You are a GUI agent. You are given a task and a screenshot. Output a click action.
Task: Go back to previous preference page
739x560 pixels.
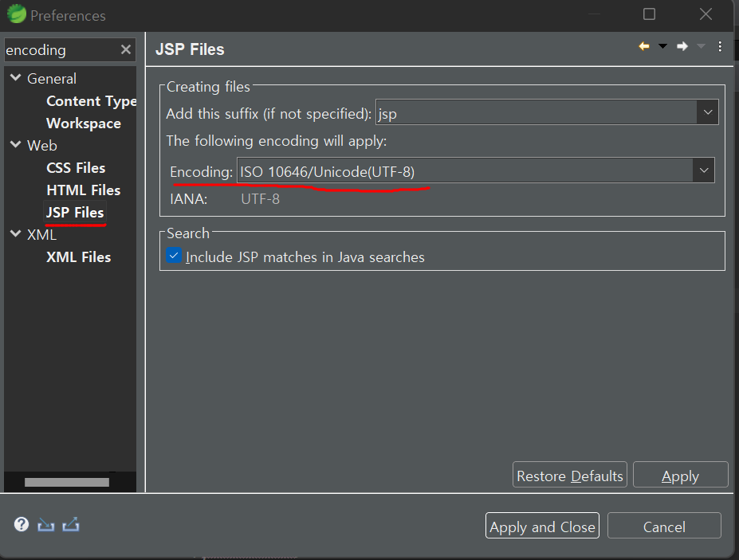(644, 46)
